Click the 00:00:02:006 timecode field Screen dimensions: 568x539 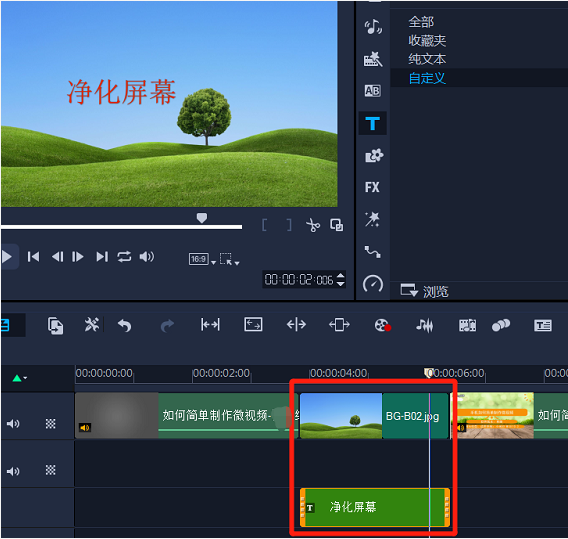[299, 280]
